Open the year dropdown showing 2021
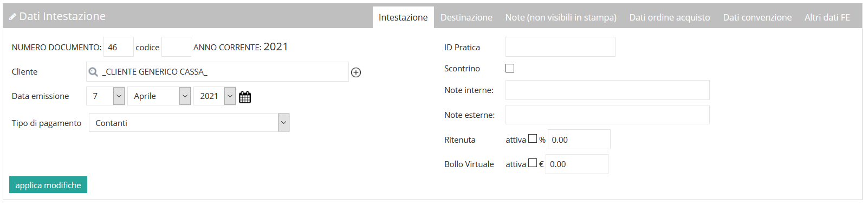Screen dimensions: 868x206 pyautogui.click(x=215, y=96)
